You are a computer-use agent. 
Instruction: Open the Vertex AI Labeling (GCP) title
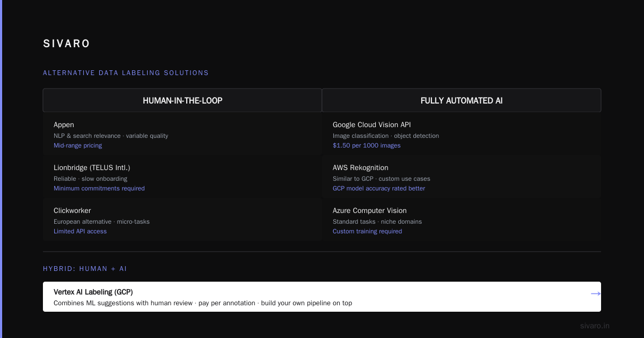(x=93, y=292)
